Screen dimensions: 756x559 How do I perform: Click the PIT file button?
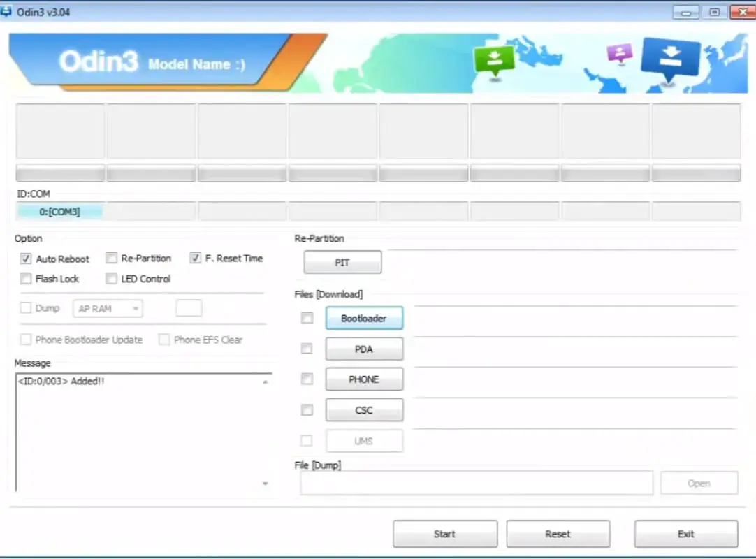pos(342,262)
